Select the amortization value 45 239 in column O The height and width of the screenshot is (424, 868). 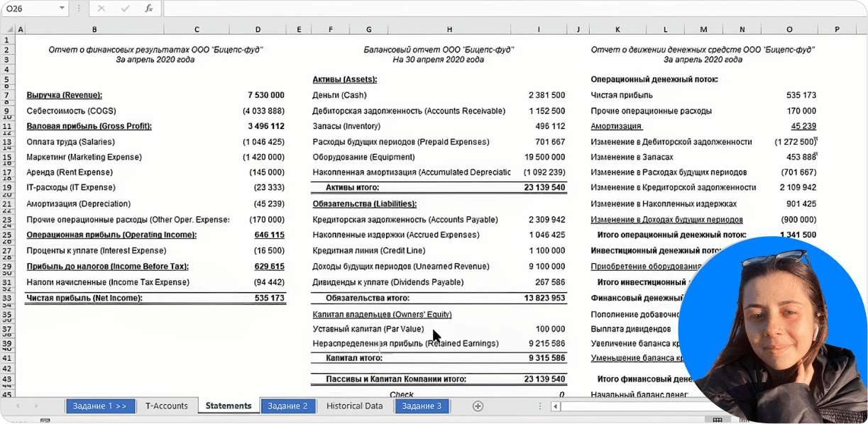pyautogui.click(x=803, y=126)
